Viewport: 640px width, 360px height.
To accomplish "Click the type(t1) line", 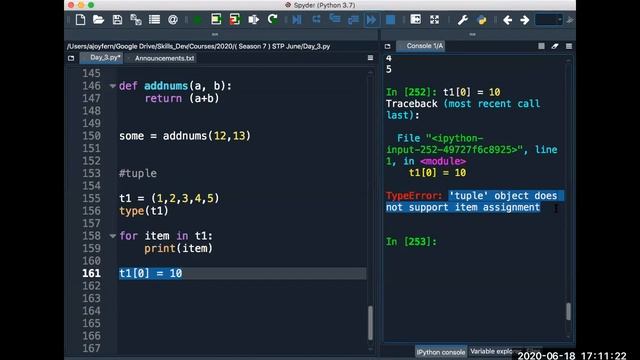I will click(143, 211).
